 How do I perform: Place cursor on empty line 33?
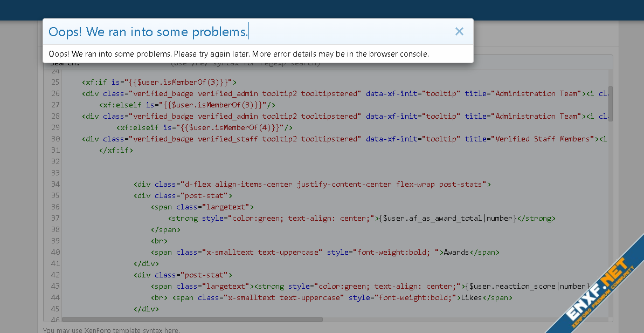tap(216, 173)
